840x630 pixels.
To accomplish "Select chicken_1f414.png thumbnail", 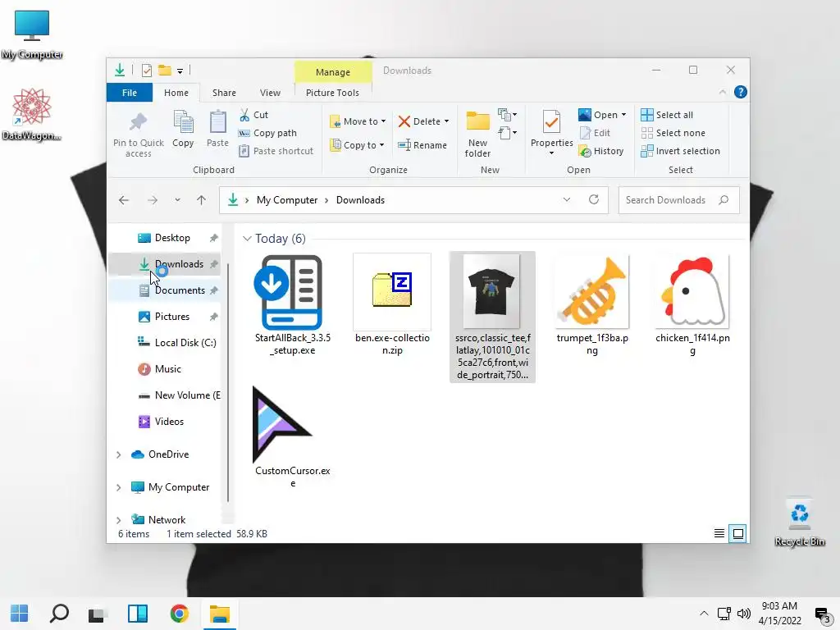I will click(692, 305).
